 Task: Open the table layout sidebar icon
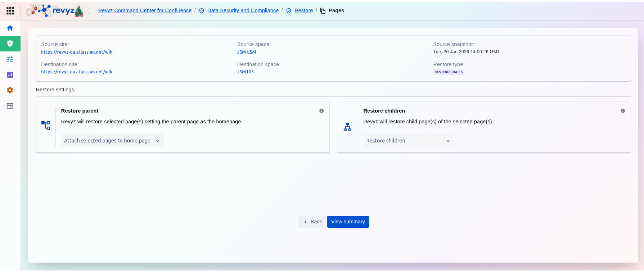click(x=10, y=106)
